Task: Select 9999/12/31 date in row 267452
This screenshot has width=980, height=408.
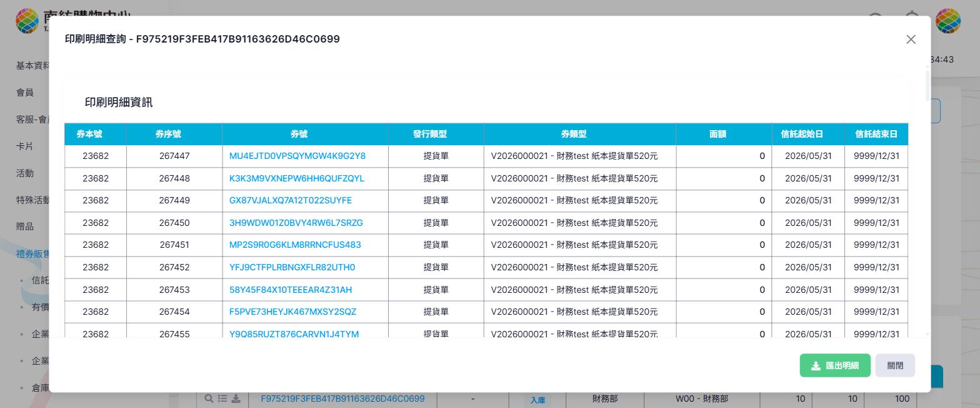Action: (x=876, y=267)
